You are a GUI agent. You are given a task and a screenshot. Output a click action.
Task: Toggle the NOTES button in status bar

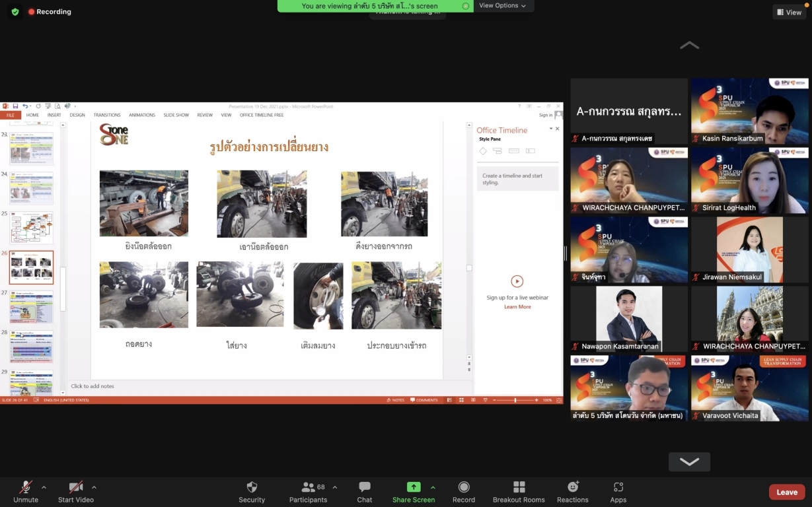[x=395, y=400]
